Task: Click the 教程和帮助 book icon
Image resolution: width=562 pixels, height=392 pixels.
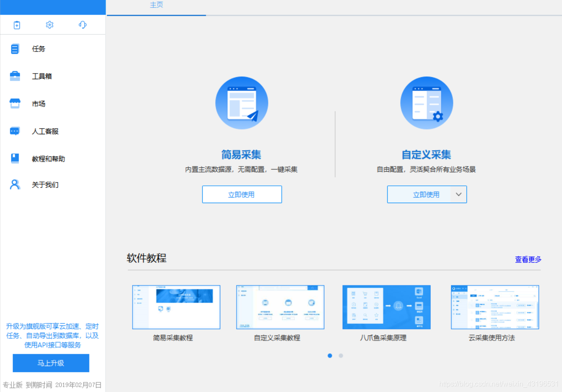Action: (x=15, y=158)
